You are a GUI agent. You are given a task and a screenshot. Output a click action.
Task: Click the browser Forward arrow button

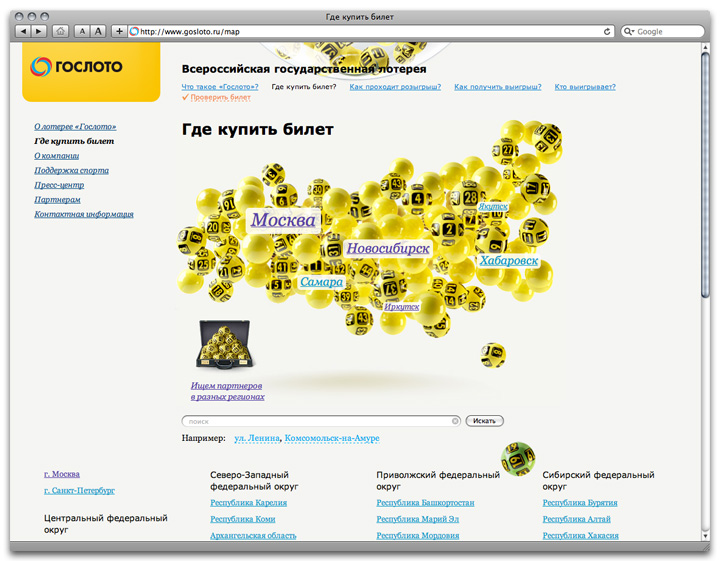pos(39,31)
